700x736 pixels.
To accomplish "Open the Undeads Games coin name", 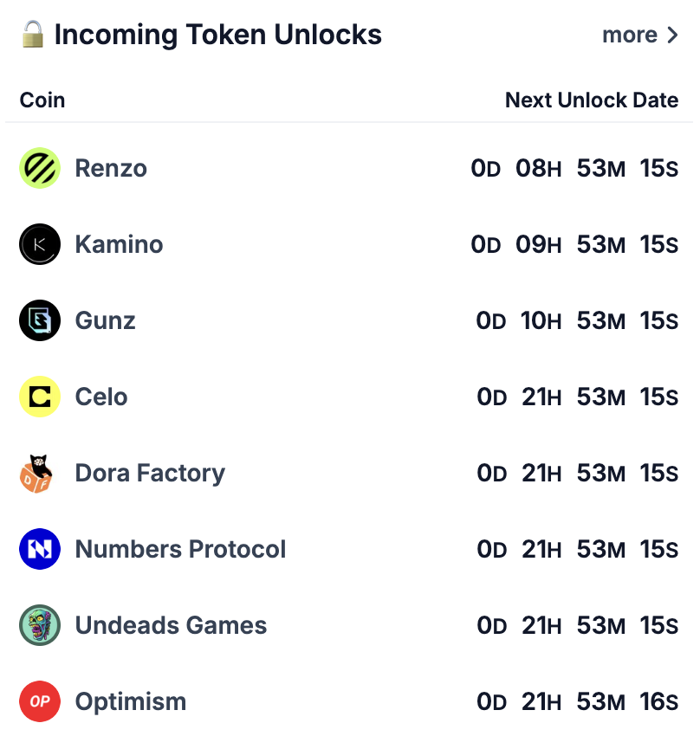I will pyautogui.click(x=171, y=625).
